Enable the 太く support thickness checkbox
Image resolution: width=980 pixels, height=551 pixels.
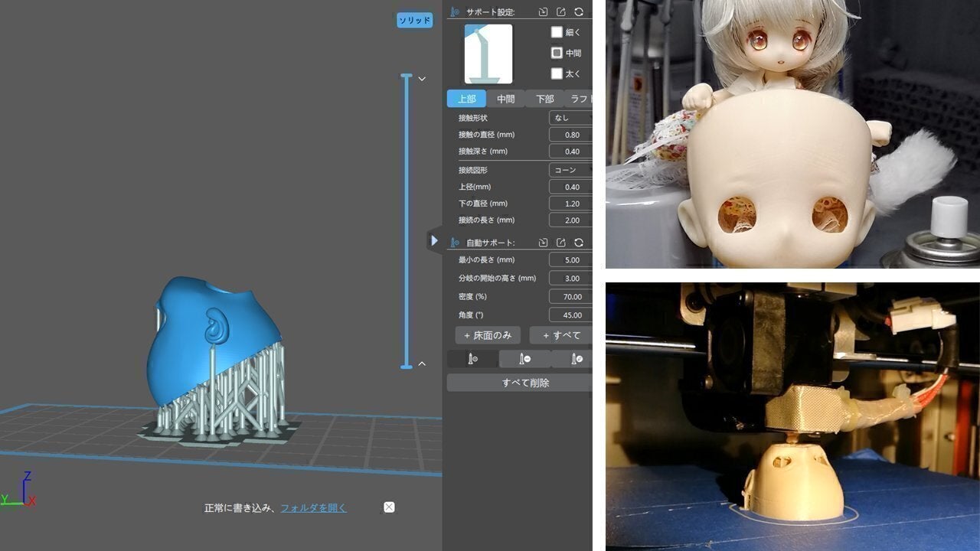tap(557, 74)
